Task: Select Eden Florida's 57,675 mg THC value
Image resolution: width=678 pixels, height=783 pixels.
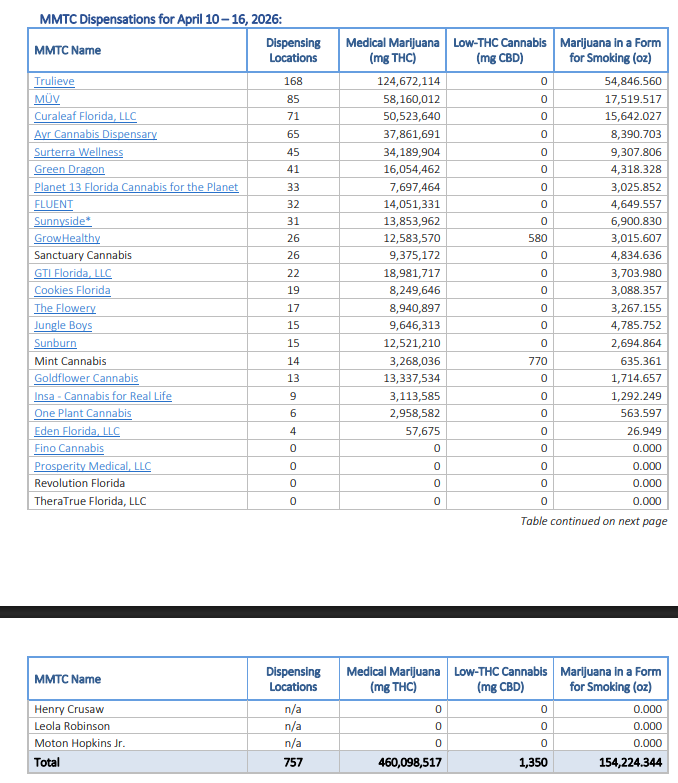Action: pyautogui.click(x=422, y=430)
